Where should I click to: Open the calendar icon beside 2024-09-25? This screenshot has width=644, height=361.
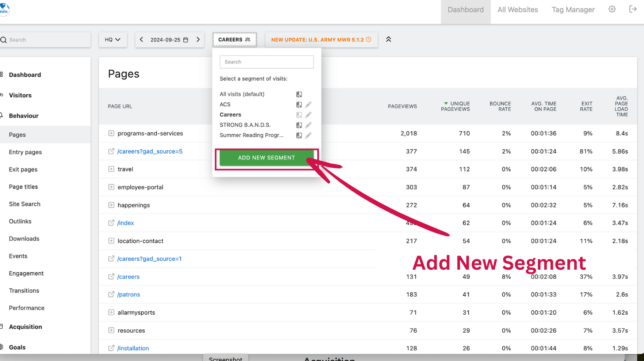click(185, 40)
